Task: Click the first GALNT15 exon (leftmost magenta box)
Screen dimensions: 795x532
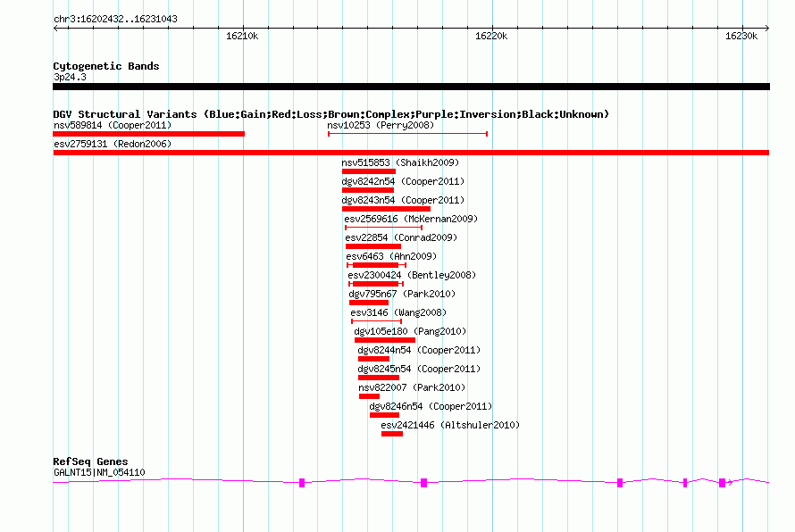Action: coord(302,483)
